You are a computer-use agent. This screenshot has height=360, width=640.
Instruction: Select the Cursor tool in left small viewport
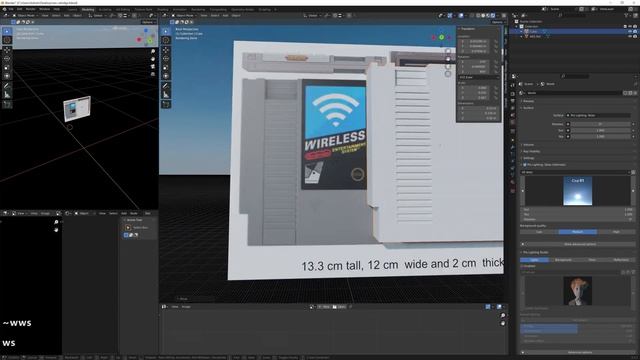coord(7,40)
